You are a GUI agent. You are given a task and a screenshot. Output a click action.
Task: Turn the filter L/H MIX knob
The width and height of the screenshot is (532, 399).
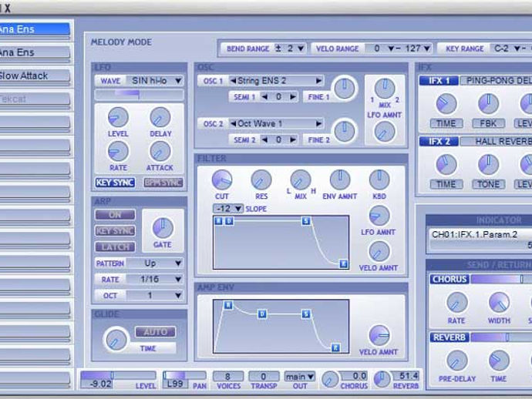pyautogui.click(x=301, y=179)
